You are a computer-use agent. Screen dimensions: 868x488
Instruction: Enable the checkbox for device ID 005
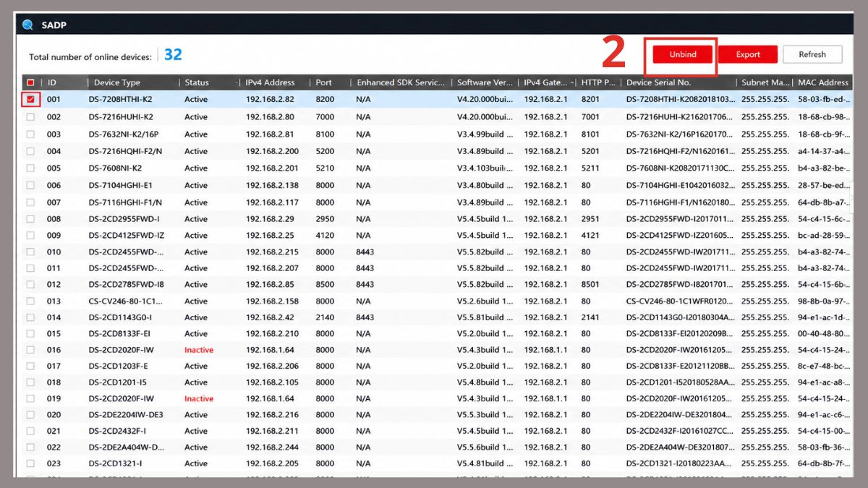click(x=30, y=168)
